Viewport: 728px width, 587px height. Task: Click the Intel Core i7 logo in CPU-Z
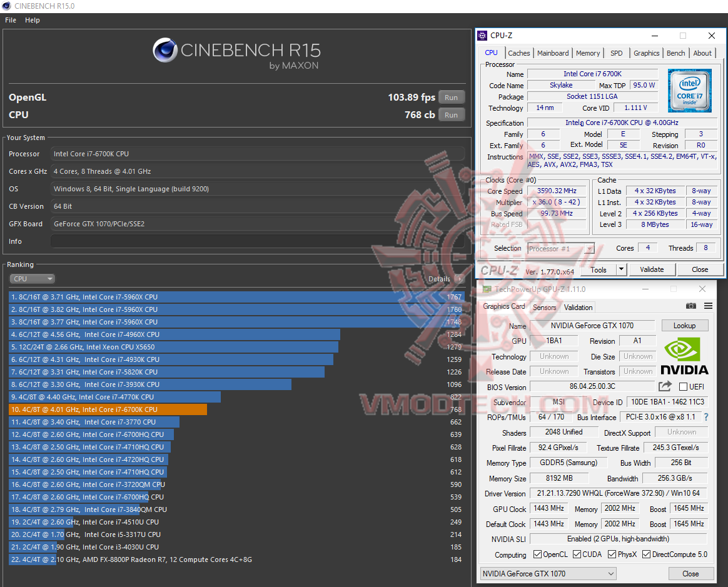pyautogui.click(x=689, y=91)
